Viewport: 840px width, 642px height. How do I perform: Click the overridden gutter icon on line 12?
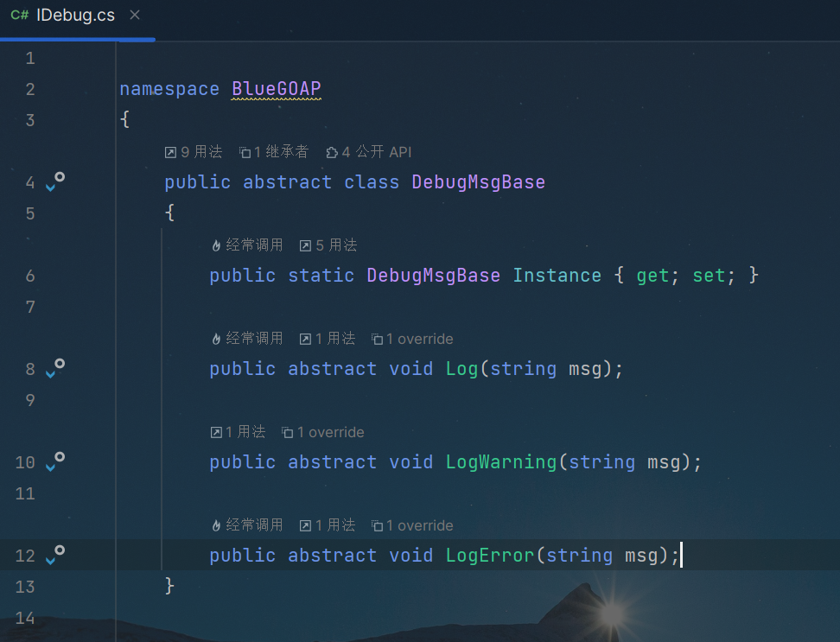(55, 556)
